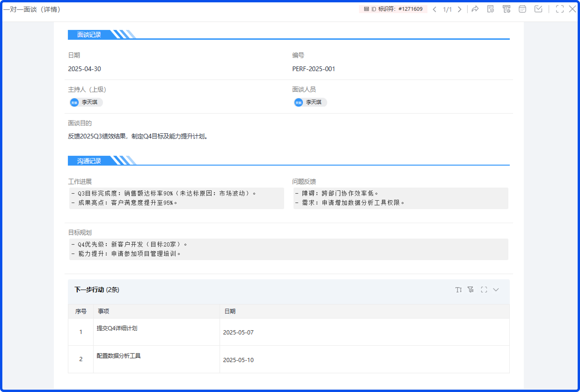Click 李天琪 avatar under 面谈人员

click(x=310, y=102)
